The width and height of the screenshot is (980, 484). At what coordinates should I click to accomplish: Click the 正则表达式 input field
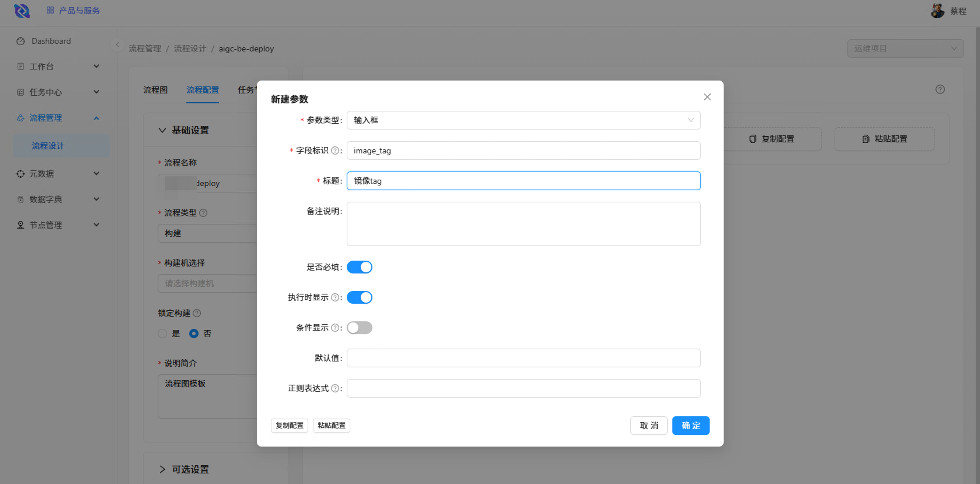tap(524, 388)
